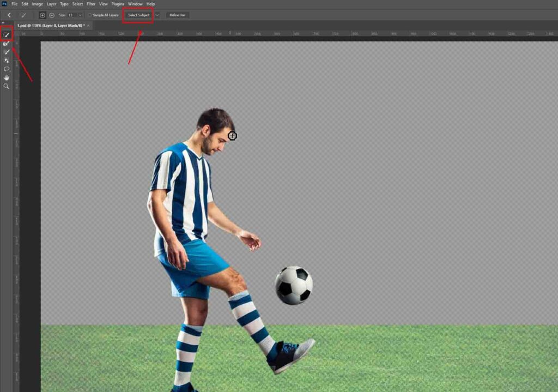
Task: Select the Zoom tool
Action: 7,86
